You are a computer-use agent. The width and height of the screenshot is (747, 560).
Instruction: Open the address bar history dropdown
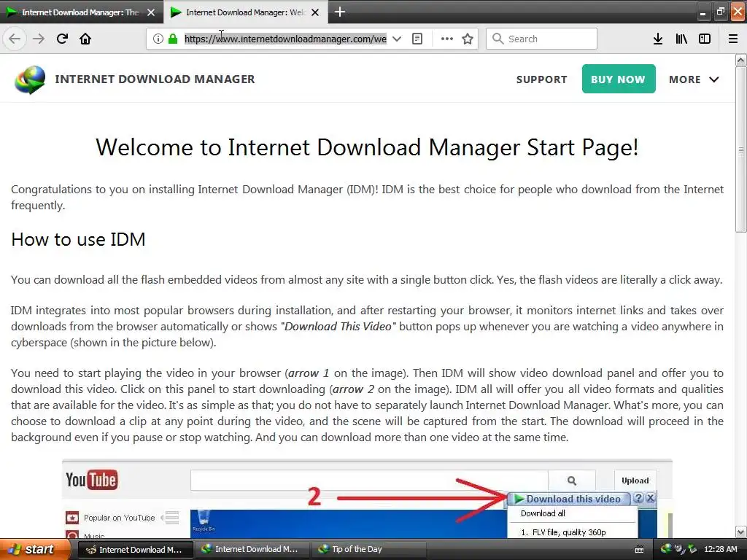(396, 39)
